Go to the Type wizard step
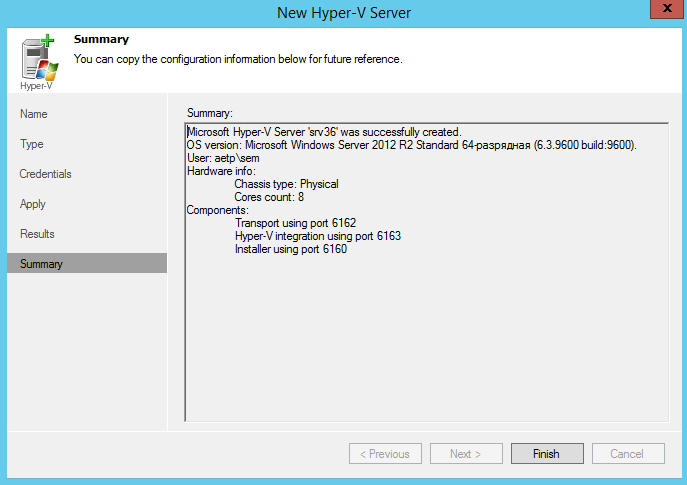687x485 pixels. tap(32, 144)
